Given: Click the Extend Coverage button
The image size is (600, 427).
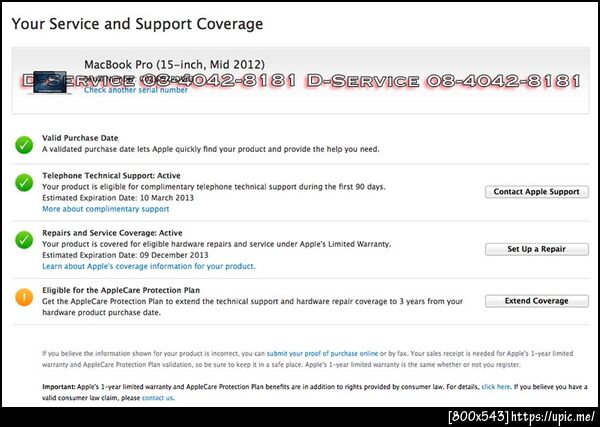Looking at the screenshot, I should tap(536, 301).
